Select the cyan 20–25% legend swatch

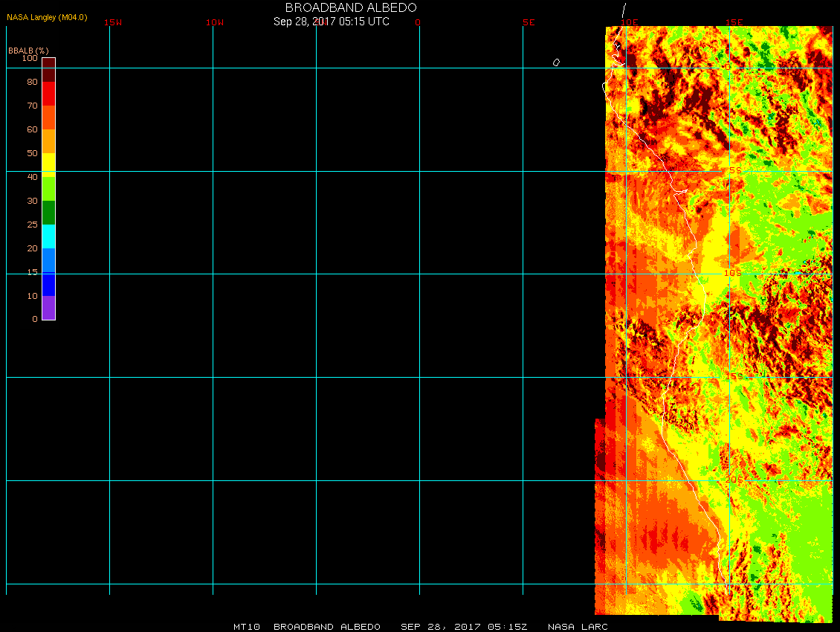coord(48,236)
